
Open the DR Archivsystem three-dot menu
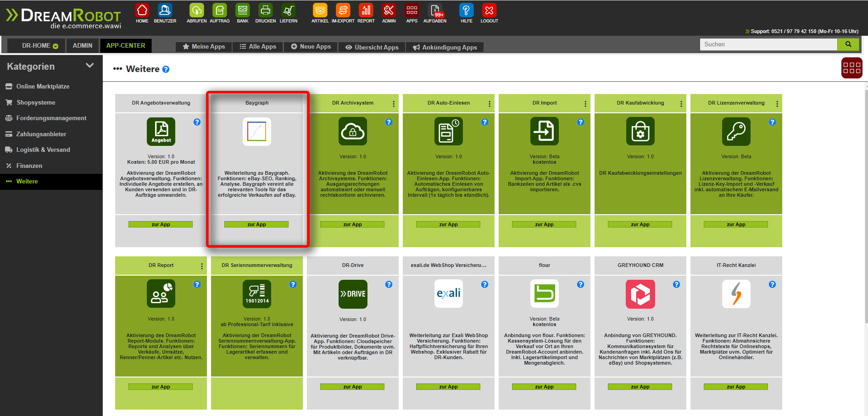394,104
